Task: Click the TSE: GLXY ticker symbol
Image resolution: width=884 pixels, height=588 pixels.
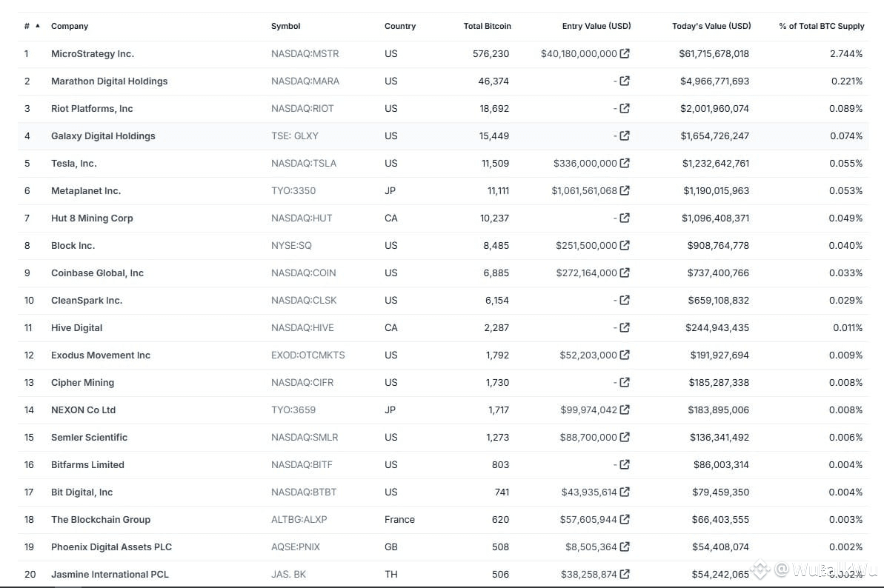Action: [295, 136]
